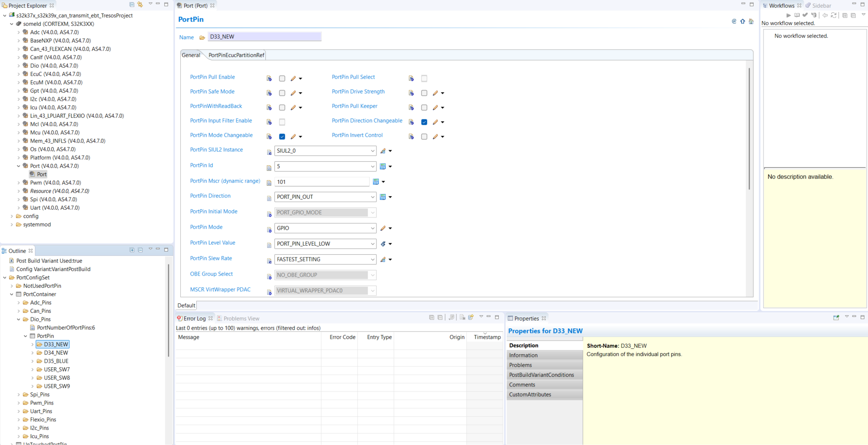
Task: Click the Export Log icon in Error Log
Action: [461, 317]
